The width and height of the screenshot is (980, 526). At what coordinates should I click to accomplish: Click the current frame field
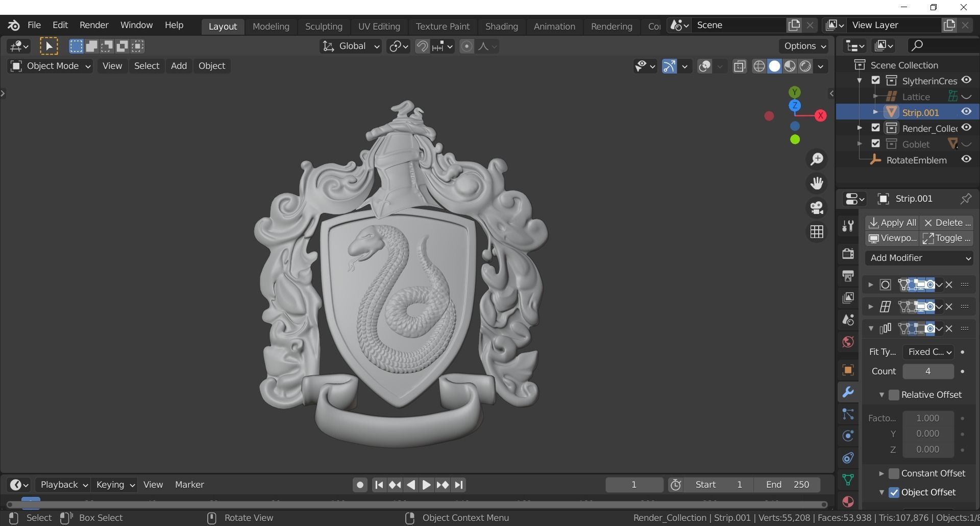[x=634, y=485]
